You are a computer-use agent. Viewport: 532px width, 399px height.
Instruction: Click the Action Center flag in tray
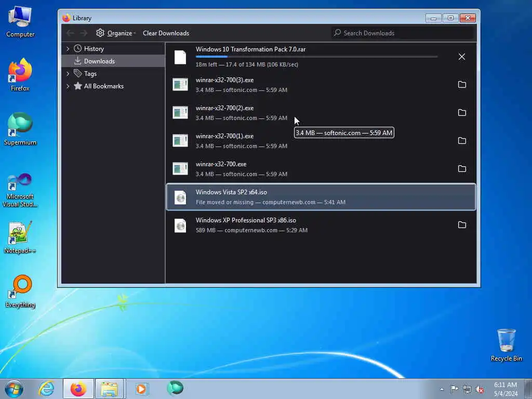coord(454,389)
